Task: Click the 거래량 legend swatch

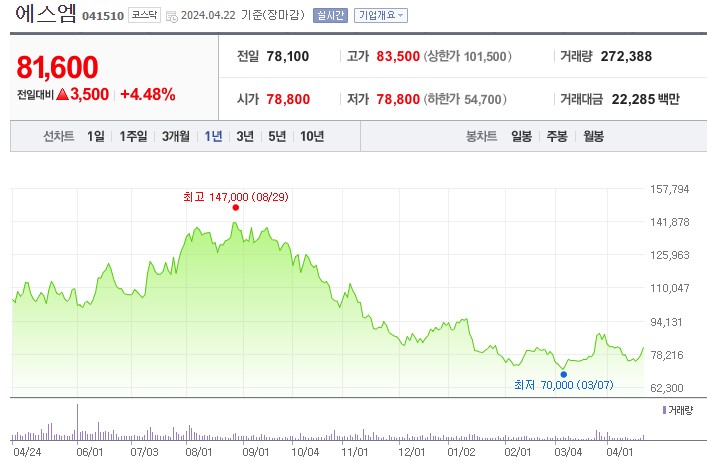Action: coord(664,410)
